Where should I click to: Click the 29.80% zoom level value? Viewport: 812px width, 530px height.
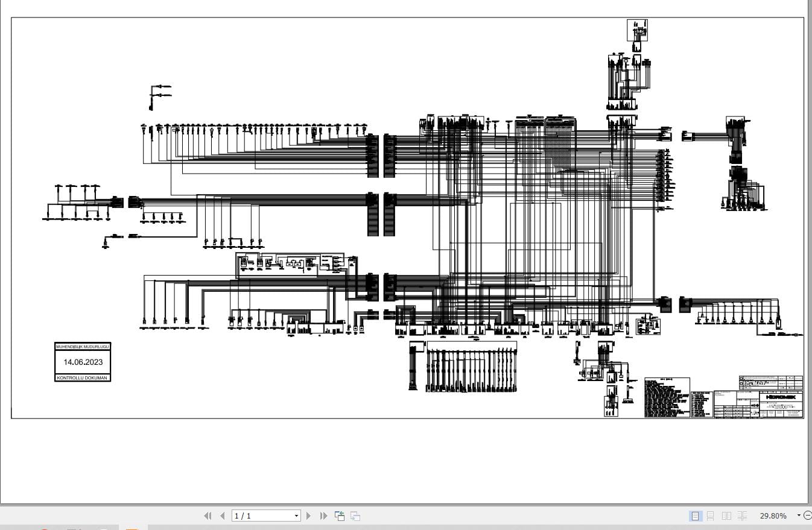pyautogui.click(x=773, y=516)
